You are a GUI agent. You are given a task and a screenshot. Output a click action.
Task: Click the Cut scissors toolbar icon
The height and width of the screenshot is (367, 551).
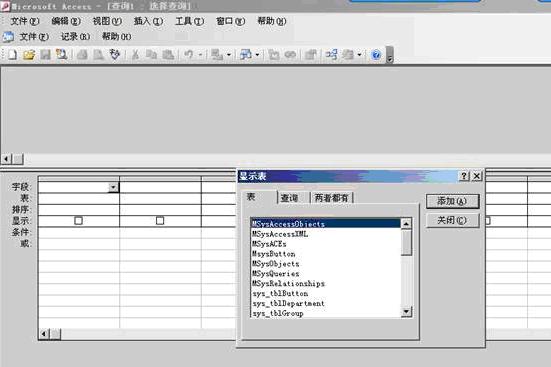click(x=135, y=54)
